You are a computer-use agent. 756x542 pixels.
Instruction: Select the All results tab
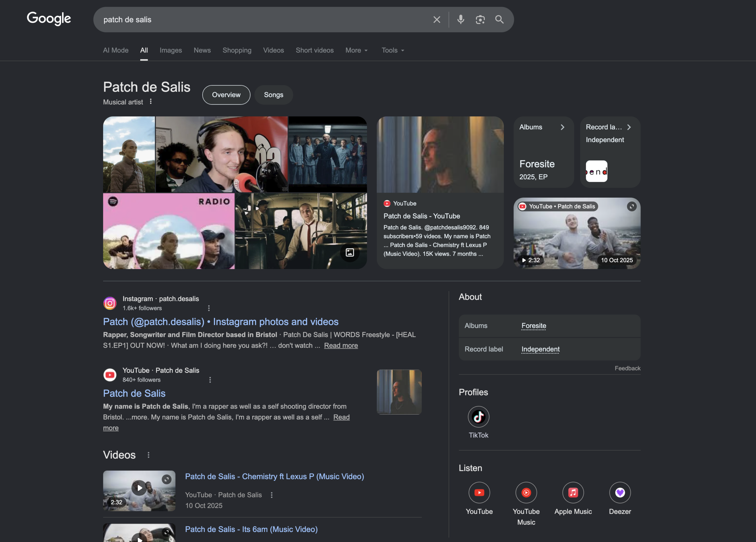(144, 50)
